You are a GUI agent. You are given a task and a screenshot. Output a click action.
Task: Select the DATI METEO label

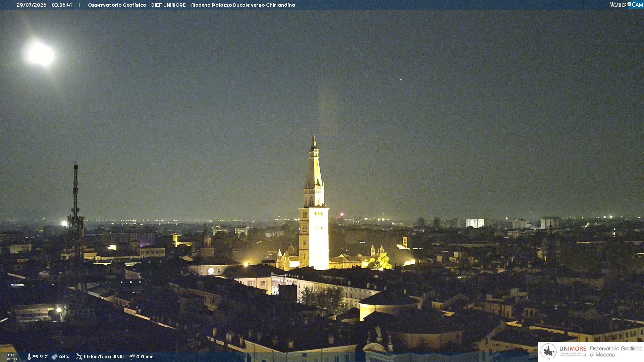tap(12, 357)
